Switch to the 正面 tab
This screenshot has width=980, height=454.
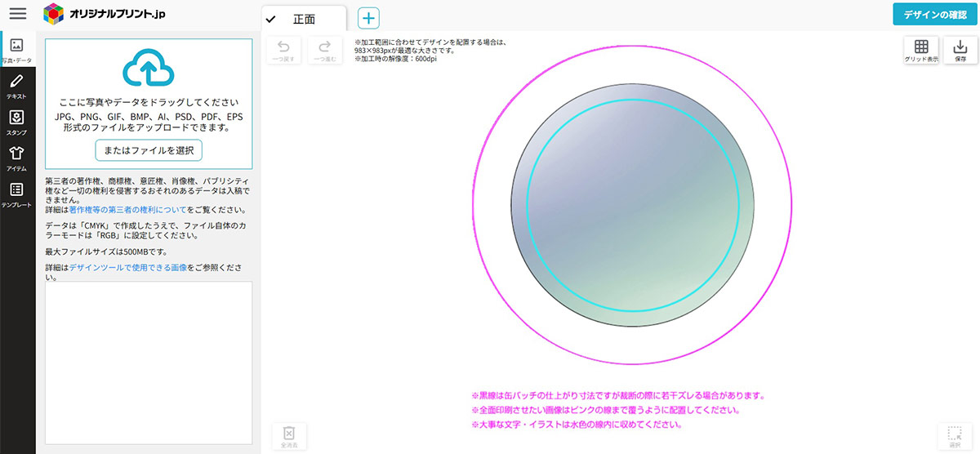(x=303, y=19)
